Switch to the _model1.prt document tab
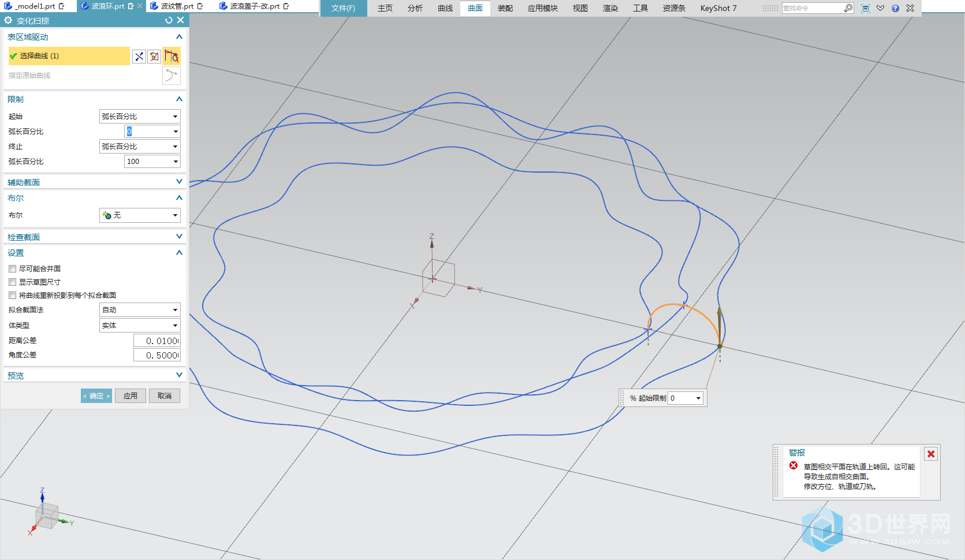Viewport: 965px width, 560px height. point(35,6)
